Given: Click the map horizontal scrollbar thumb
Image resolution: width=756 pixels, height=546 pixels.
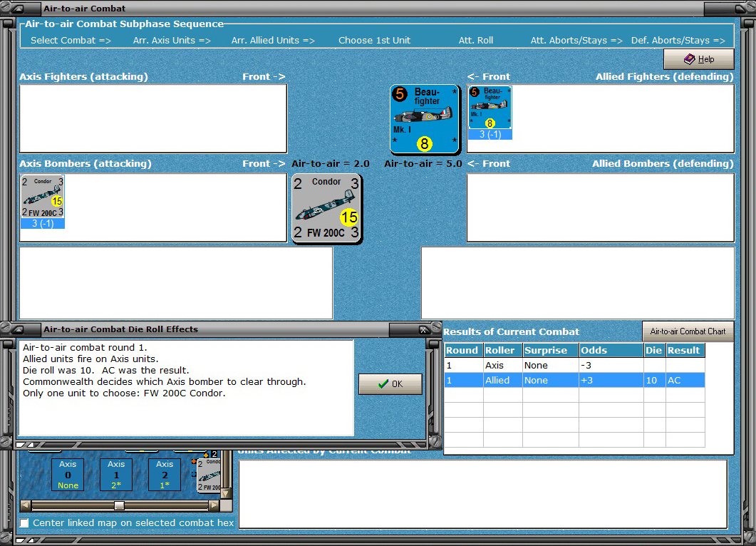Looking at the screenshot, I should (119, 505).
